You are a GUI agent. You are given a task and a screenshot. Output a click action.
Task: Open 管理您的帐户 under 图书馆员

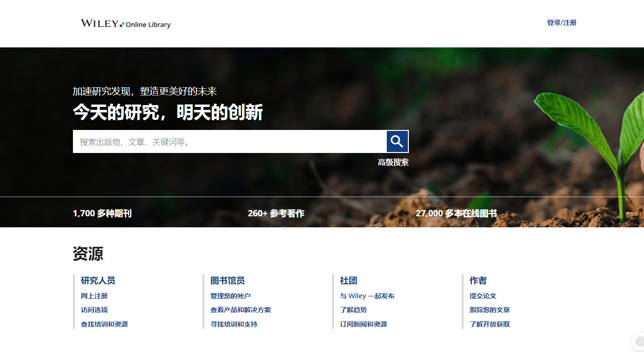coord(233,296)
